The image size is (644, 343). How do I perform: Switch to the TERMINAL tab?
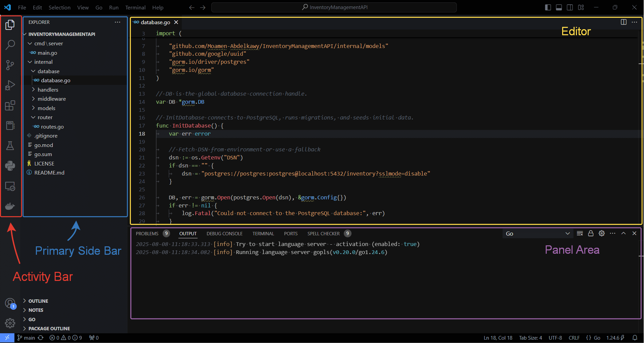pos(263,234)
